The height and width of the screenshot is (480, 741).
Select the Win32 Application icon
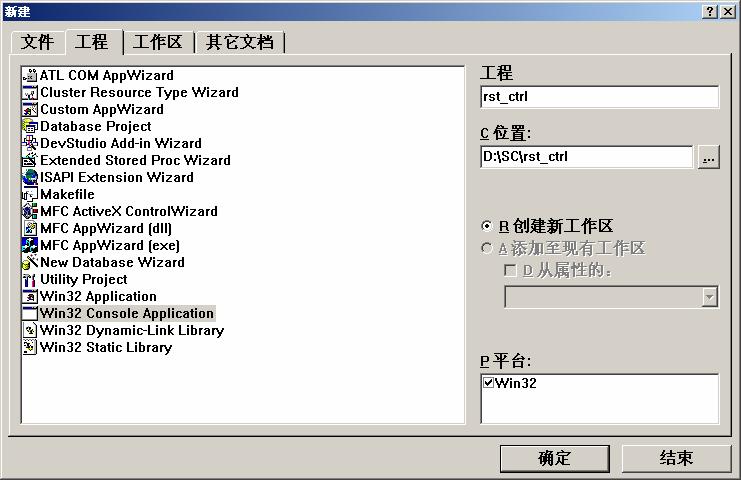[x=30, y=296]
